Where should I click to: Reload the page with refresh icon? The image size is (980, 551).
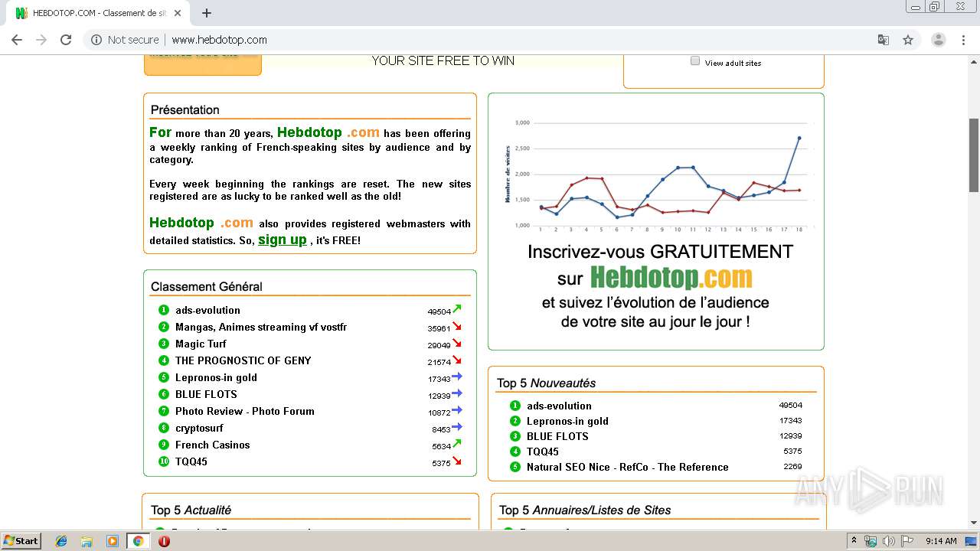click(x=66, y=40)
